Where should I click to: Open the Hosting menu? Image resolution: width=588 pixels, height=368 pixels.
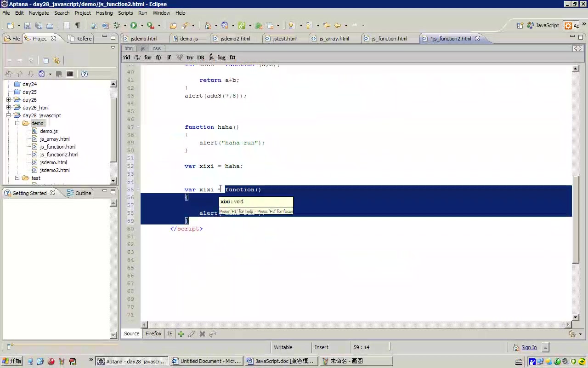(x=104, y=13)
